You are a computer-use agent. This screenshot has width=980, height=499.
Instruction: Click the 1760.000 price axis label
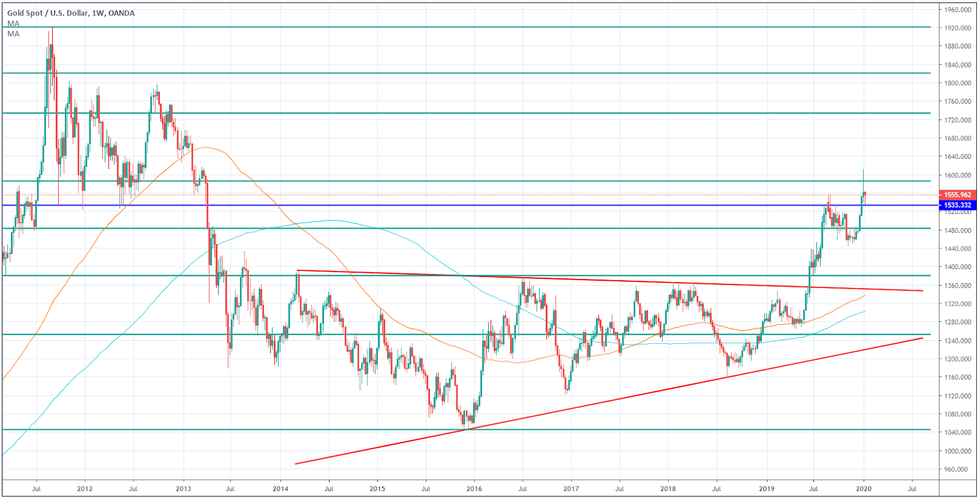[x=957, y=102]
